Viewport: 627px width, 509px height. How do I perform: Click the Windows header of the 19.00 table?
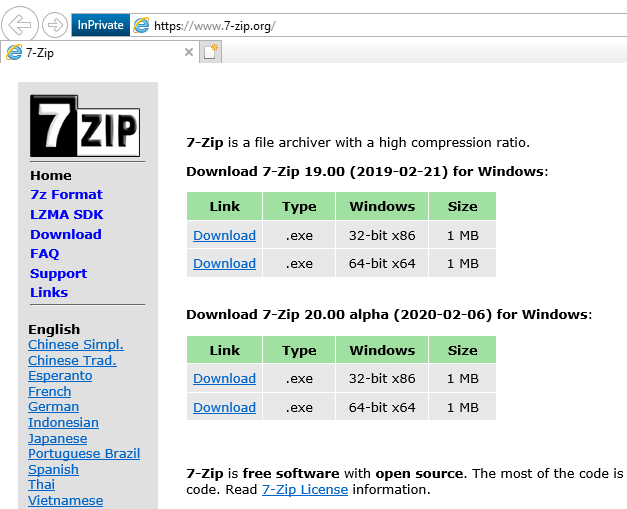(382, 206)
